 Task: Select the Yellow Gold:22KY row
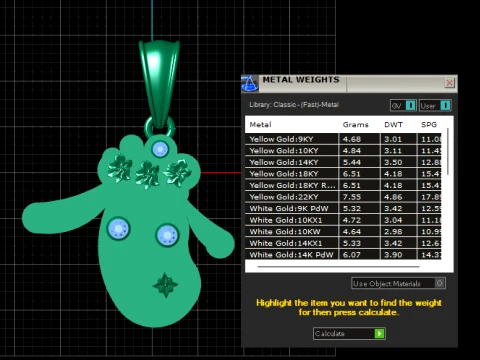(x=343, y=197)
